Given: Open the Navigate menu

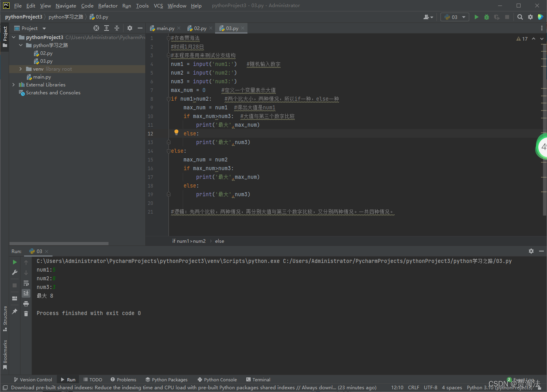Looking at the screenshot, I should (66, 6).
